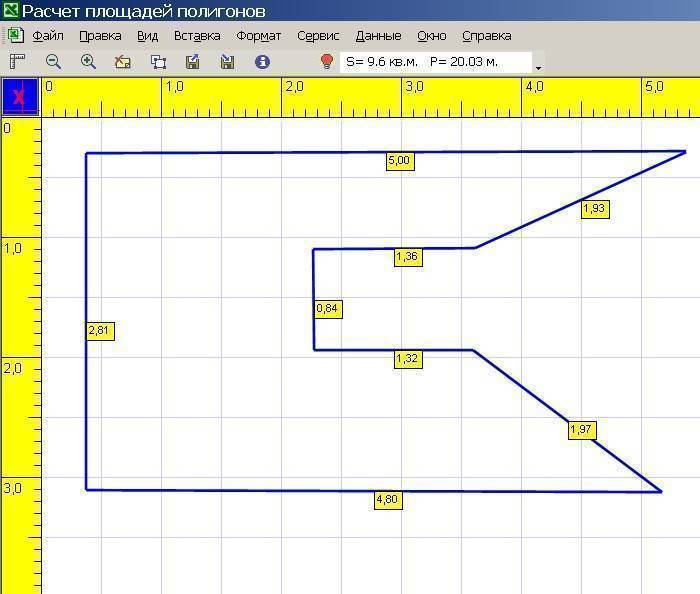Screen dimensions: 700x594
Task: Open the Вид menu
Action: [147, 36]
